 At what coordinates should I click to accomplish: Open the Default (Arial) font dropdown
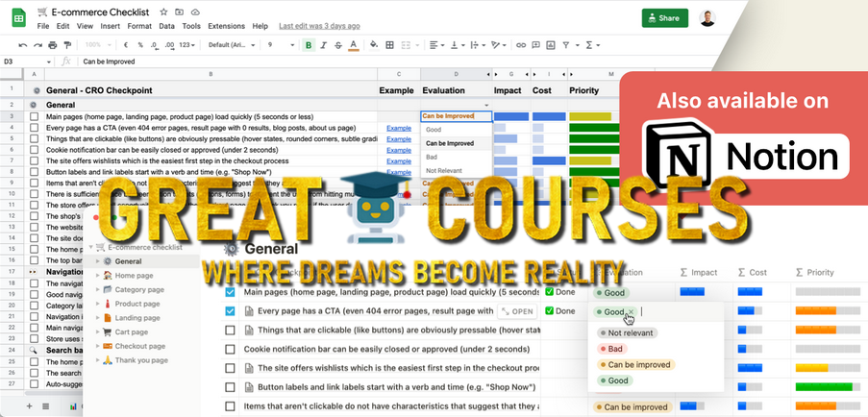(x=232, y=45)
